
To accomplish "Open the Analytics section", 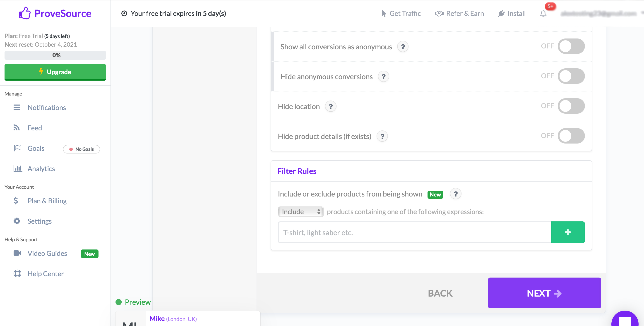I will tap(41, 168).
